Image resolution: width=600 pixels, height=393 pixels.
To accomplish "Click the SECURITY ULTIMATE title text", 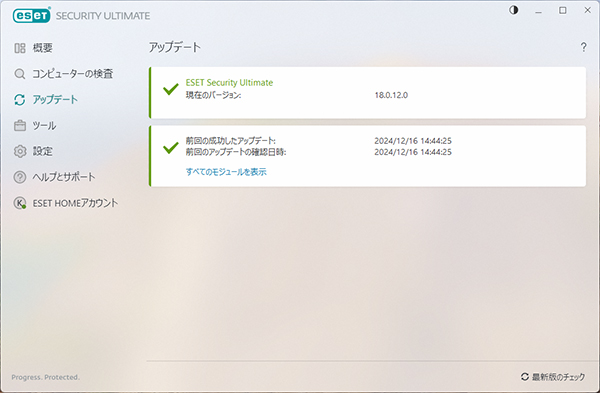I will coord(103,16).
